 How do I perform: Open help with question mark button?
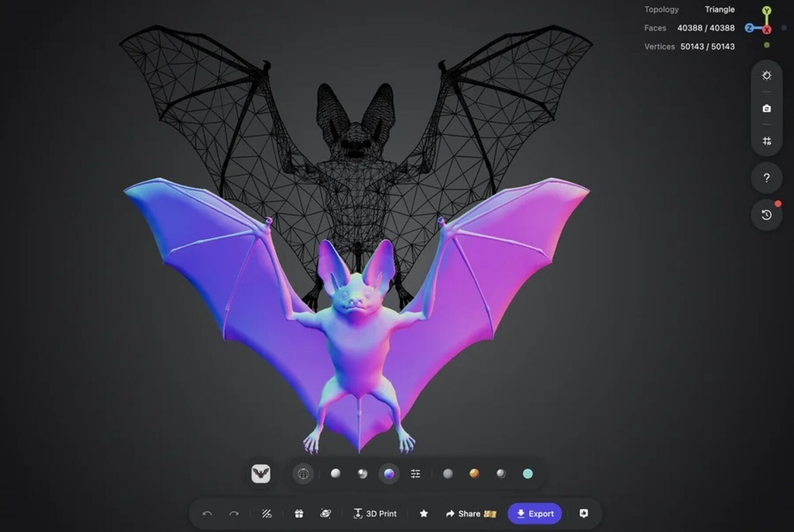(766, 178)
